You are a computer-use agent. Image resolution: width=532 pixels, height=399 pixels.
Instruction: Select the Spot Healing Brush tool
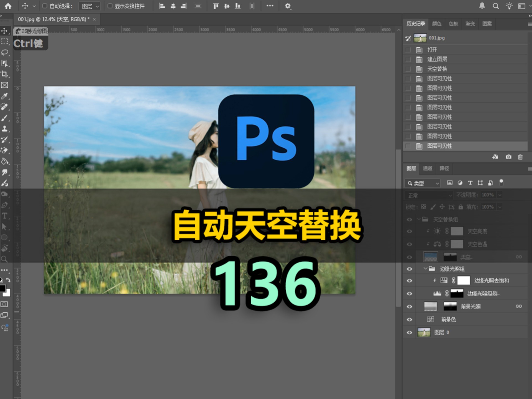4,107
